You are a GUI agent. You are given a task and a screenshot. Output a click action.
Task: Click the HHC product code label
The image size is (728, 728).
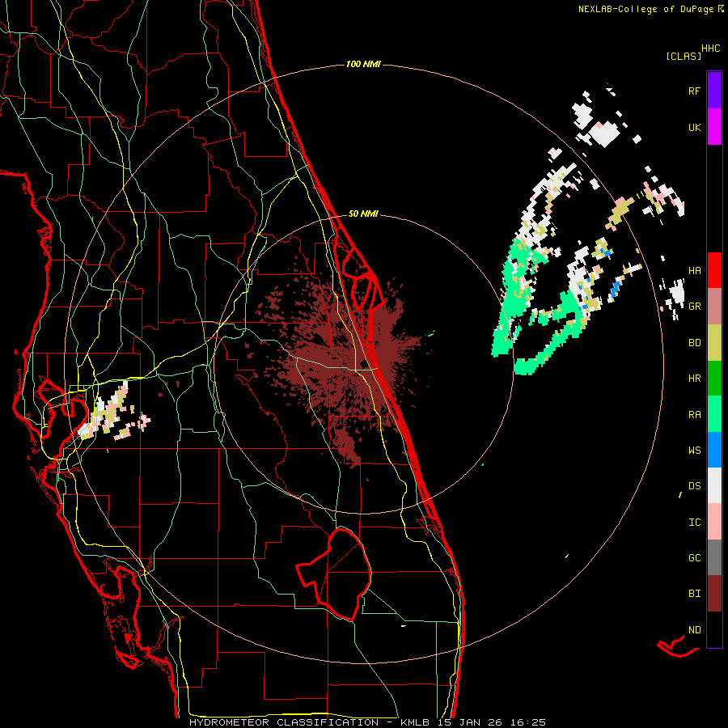point(710,49)
